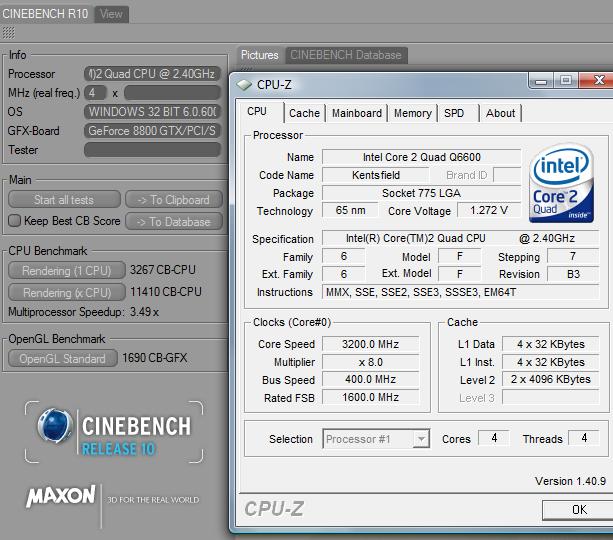The width and height of the screenshot is (613, 540).
Task: Click the CPU-Z title bar icon
Action: tap(244, 85)
